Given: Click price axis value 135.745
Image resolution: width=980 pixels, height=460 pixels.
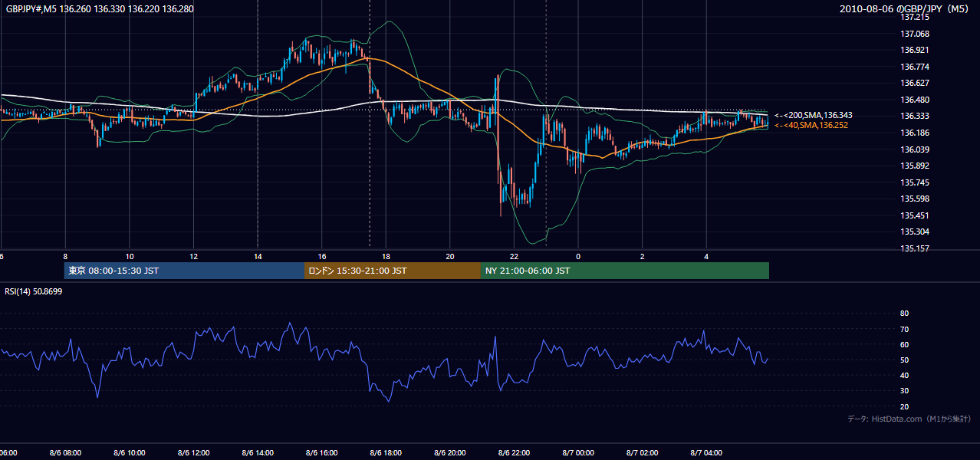Looking at the screenshot, I should (x=915, y=182).
